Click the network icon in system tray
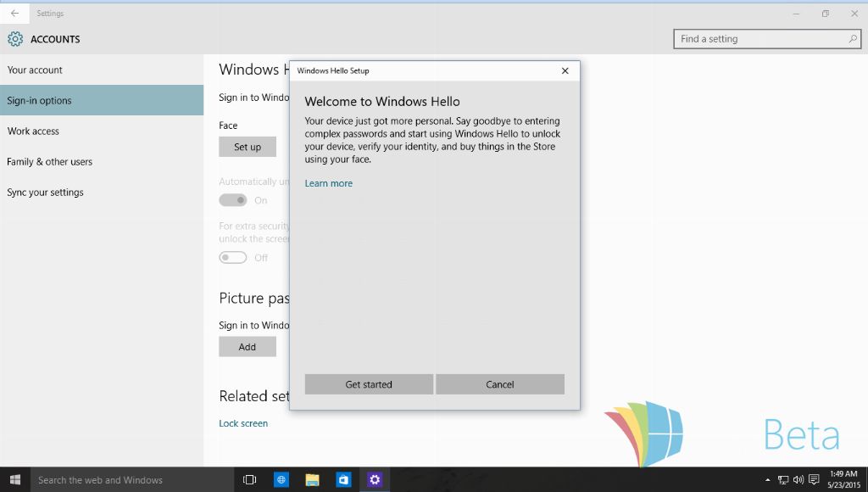Screen dimensions: 868x492 tap(782, 479)
